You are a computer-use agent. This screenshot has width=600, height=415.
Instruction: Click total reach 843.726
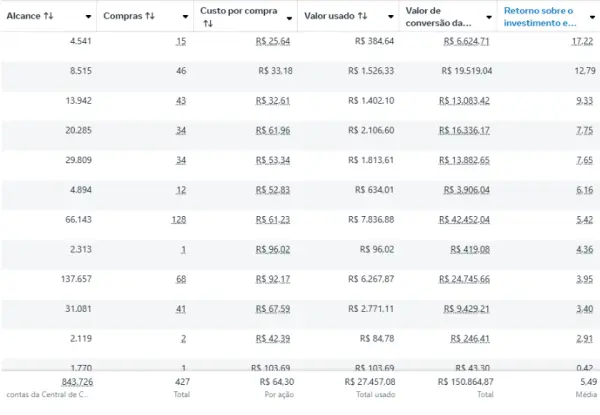coord(77,382)
